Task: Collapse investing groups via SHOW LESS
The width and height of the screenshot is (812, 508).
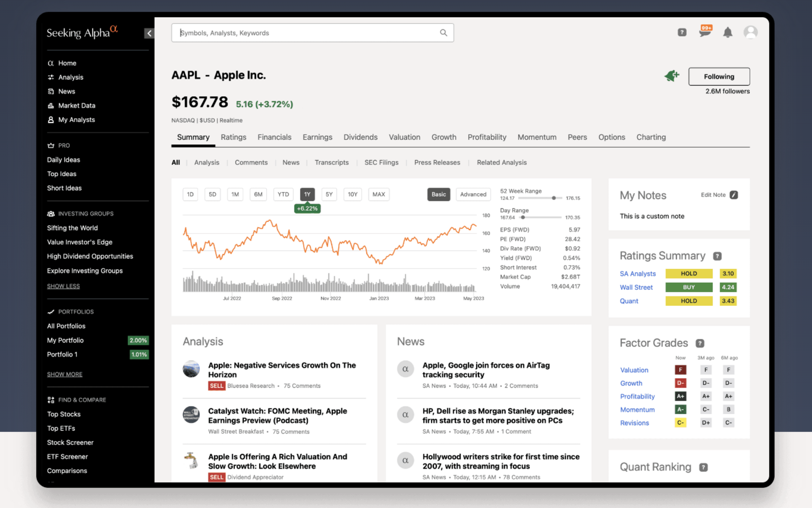Action: [63, 286]
